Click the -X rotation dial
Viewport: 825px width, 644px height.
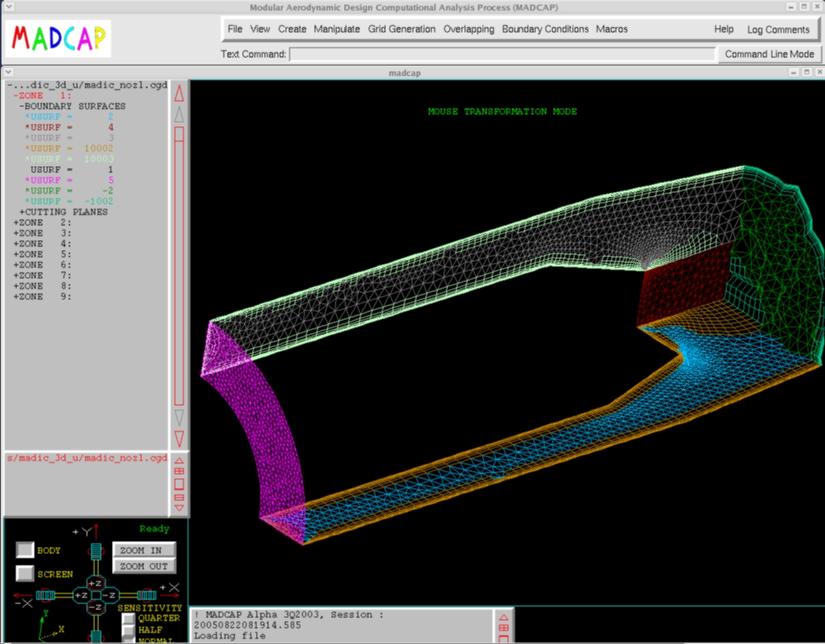coord(45,595)
